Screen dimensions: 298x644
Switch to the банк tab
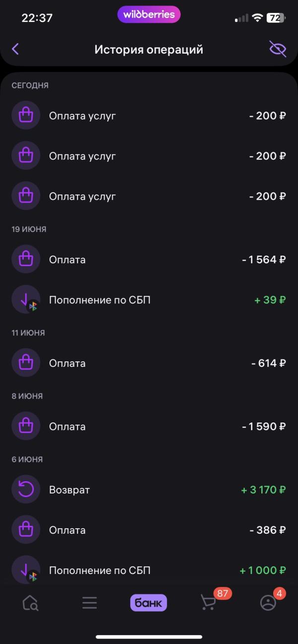pos(149,603)
